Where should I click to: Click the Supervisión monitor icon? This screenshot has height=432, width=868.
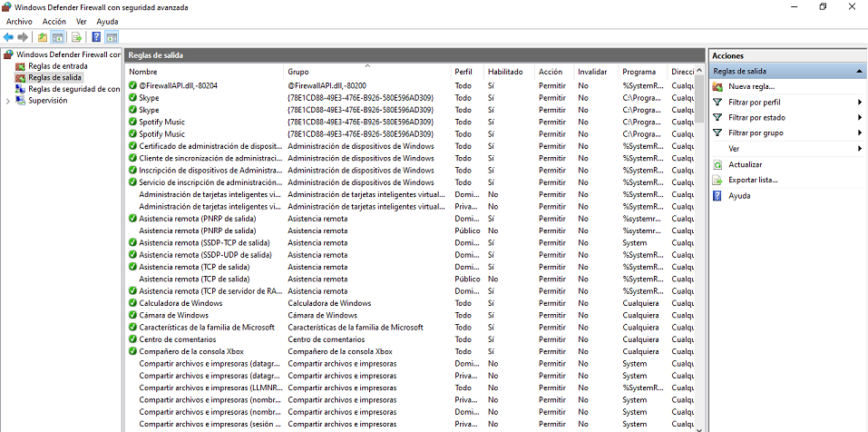coord(21,101)
